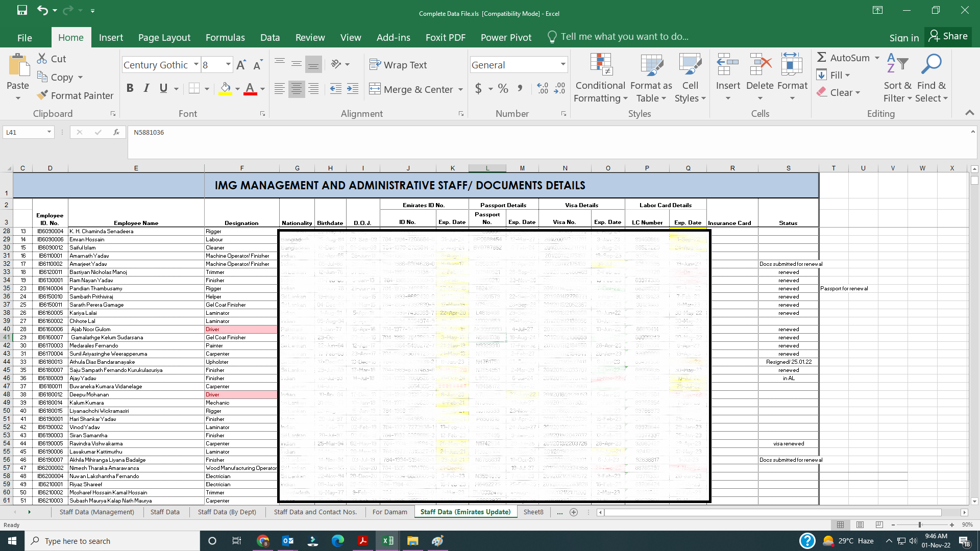Expand the Century Gothic font name dropdown
Image resolution: width=980 pixels, height=551 pixels.
coord(196,65)
